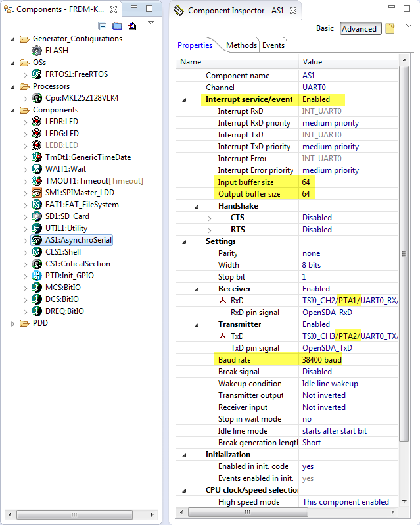
Task: Click the FLASH configuration gear icon
Action: 37,51
